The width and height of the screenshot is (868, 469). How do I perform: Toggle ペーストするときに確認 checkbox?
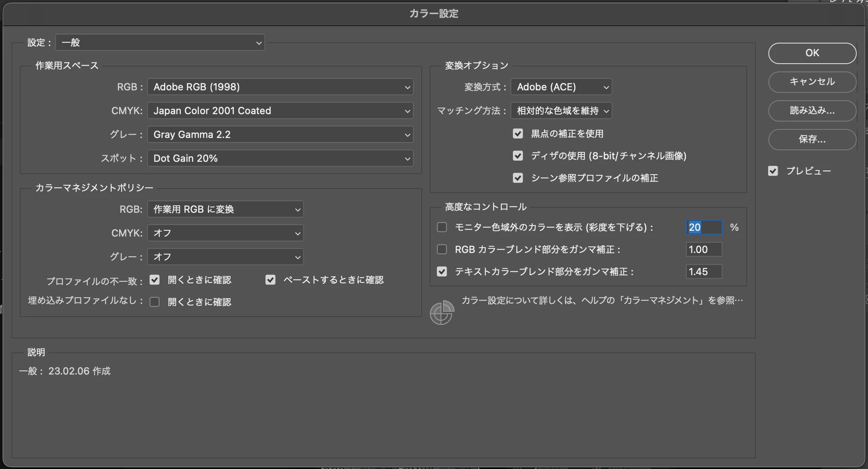tap(270, 280)
